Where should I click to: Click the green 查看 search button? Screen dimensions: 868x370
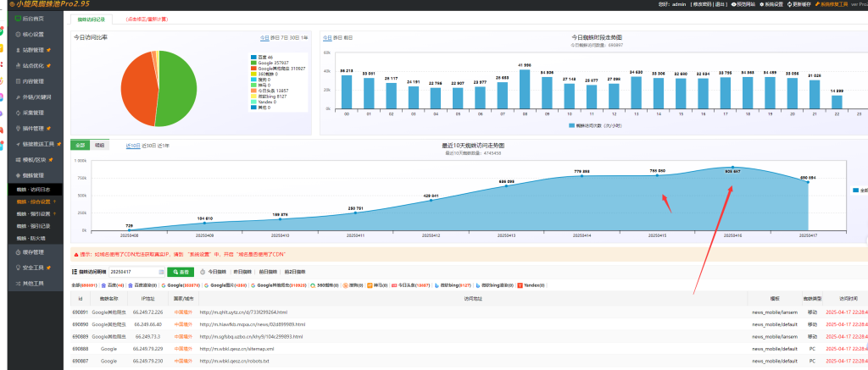[x=180, y=272]
